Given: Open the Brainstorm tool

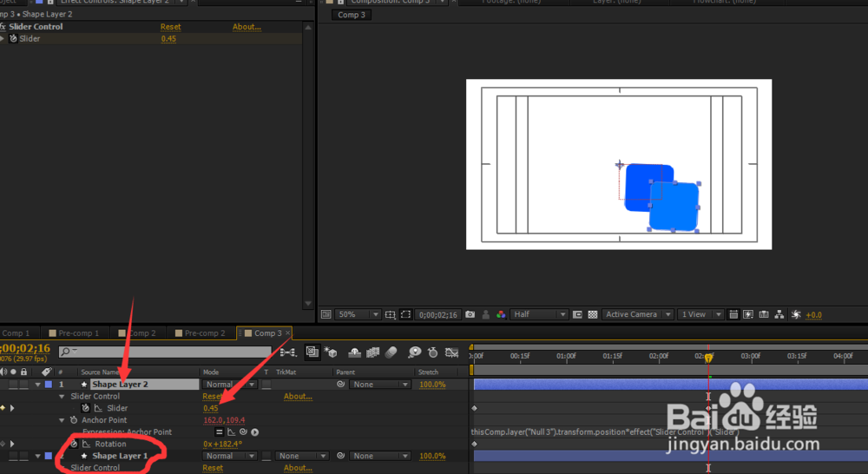Looking at the screenshot, I should coord(415,352).
